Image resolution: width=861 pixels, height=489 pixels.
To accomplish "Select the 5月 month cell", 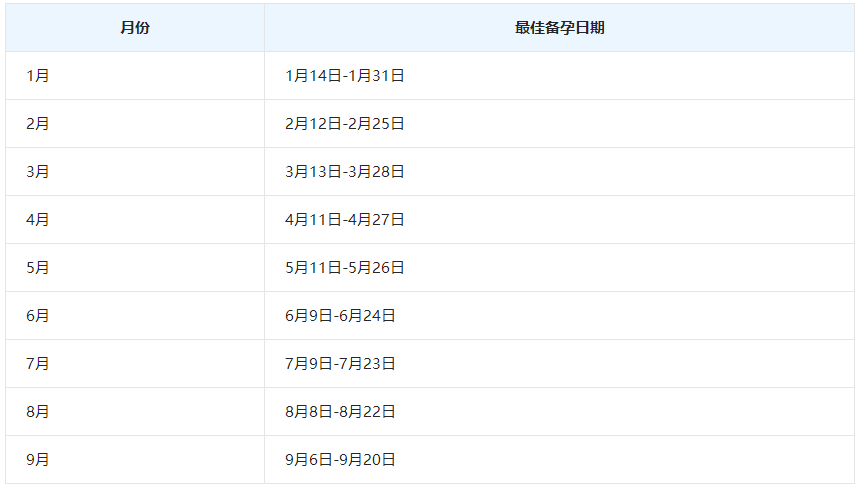I will (38, 268).
